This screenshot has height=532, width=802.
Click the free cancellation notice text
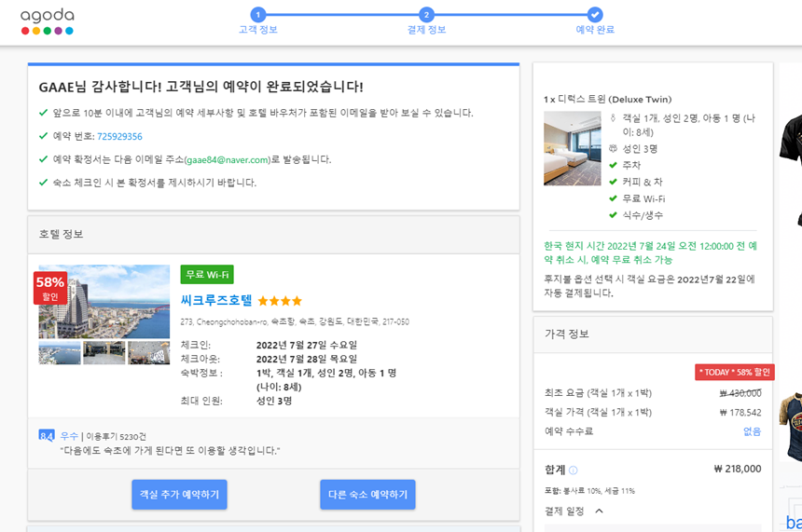[650, 252]
